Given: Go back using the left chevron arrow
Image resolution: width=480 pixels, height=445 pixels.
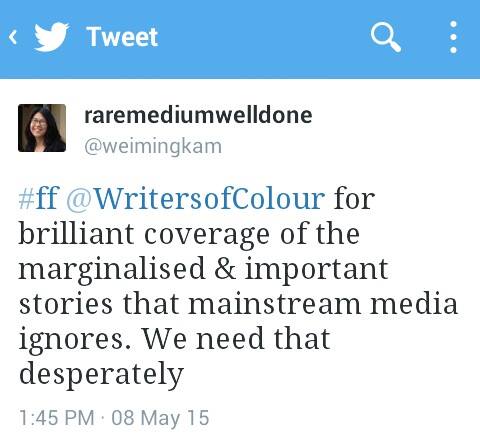Looking at the screenshot, I should point(13,37).
